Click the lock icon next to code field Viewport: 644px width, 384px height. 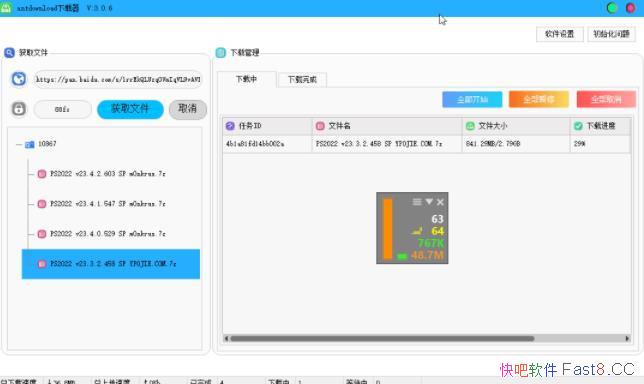pos(19,109)
